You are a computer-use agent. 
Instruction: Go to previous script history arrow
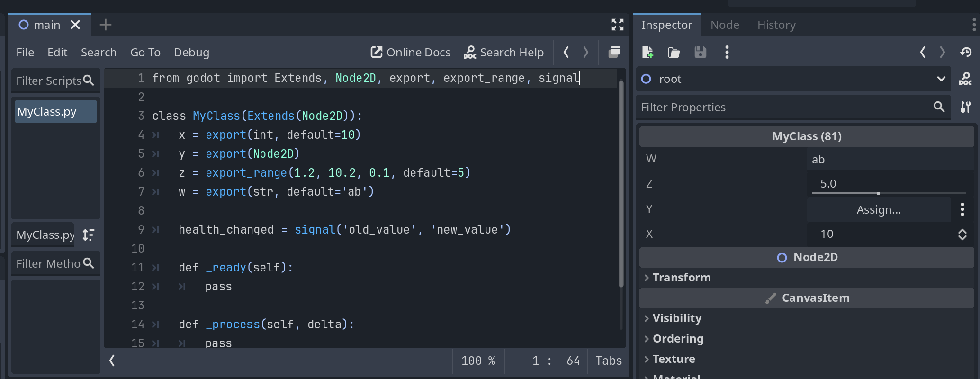[x=566, y=52]
